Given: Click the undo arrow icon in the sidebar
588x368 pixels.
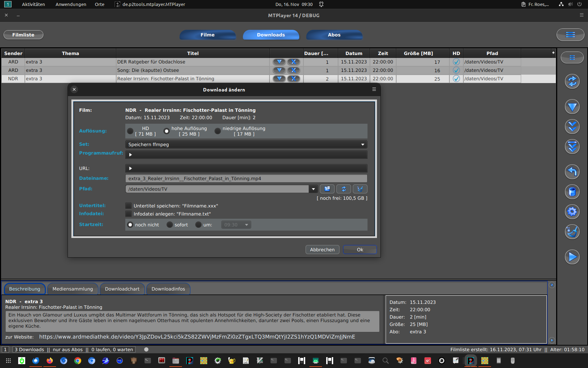Looking at the screenshot, I should tap(572, 172).
